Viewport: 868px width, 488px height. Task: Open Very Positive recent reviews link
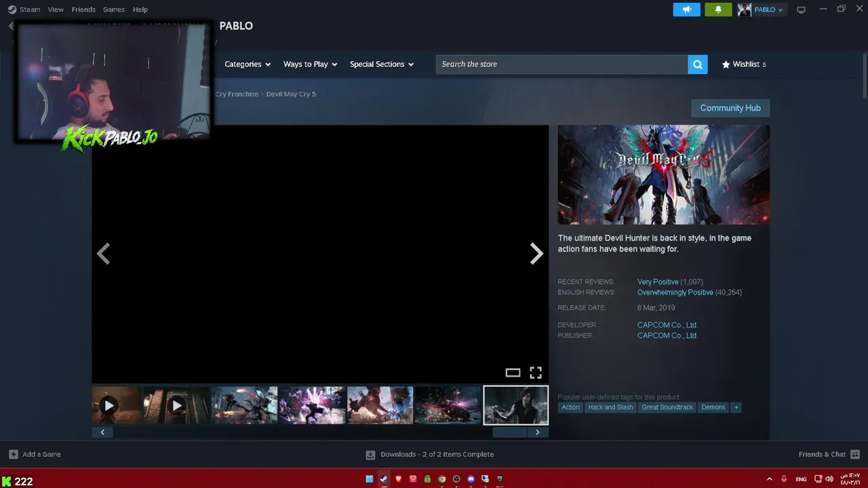pos(658,282)
